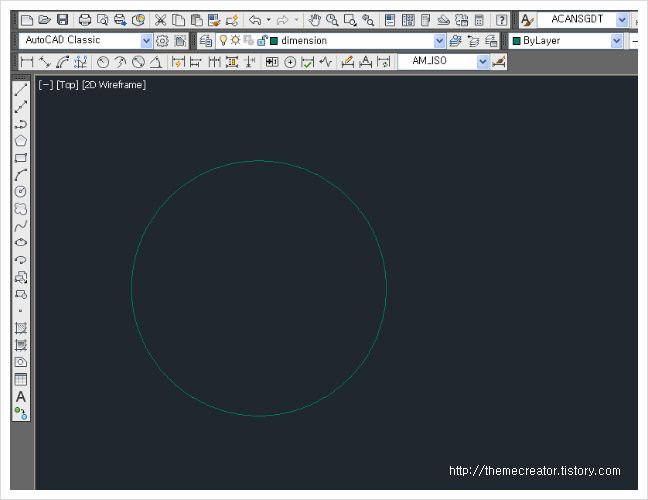
Task: Select the Aligned dimension tool
Action: click(x=45, y=62)
